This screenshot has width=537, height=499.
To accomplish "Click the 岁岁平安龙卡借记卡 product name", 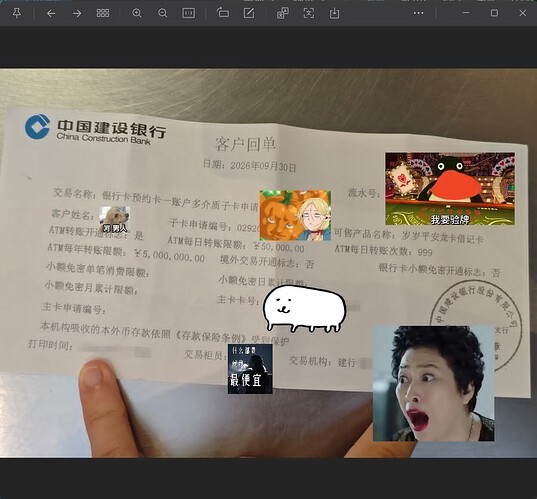I will 442,237.
